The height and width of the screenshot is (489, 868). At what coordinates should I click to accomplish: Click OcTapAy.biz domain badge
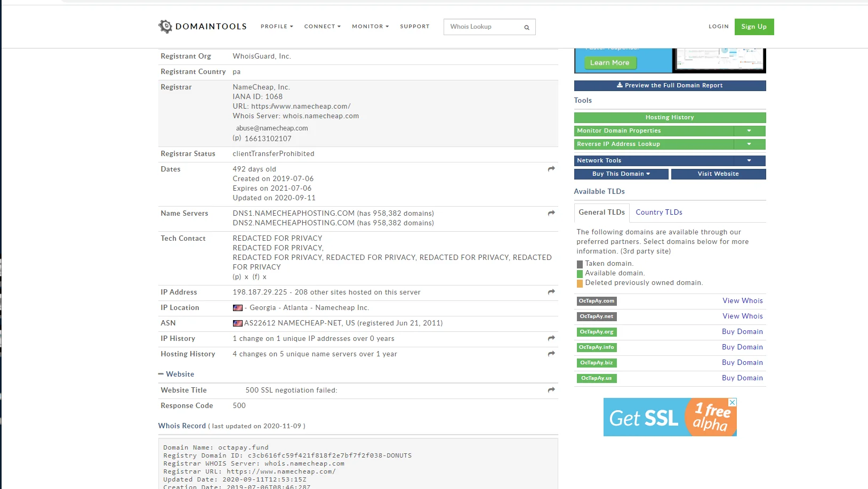597,363
